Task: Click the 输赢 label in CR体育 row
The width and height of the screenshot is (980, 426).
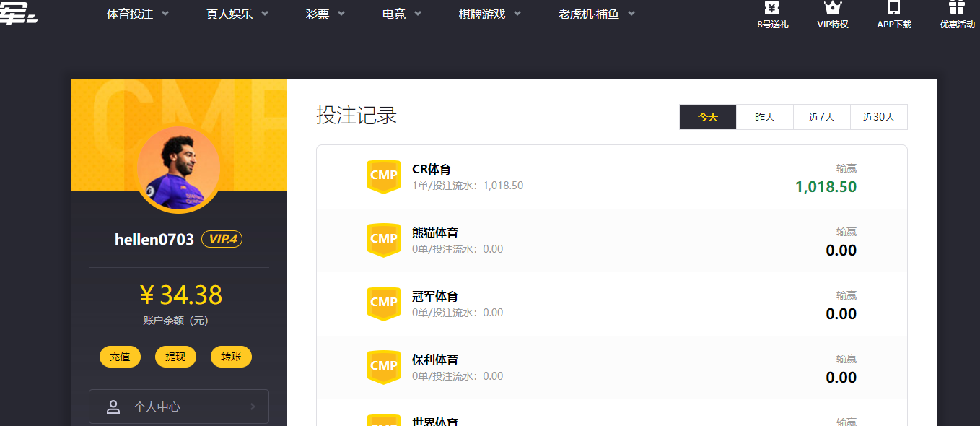Action: click(846, 168)
